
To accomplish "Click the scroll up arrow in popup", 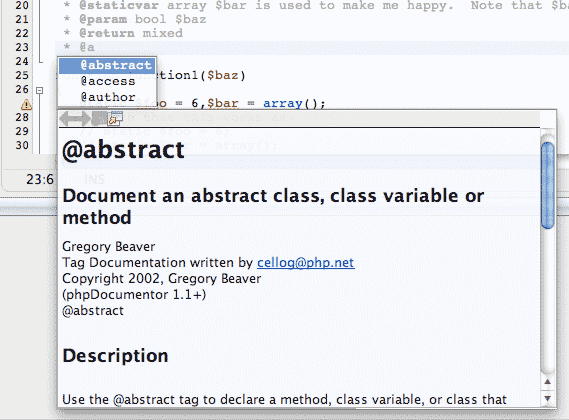I will (x=548, y=382).
